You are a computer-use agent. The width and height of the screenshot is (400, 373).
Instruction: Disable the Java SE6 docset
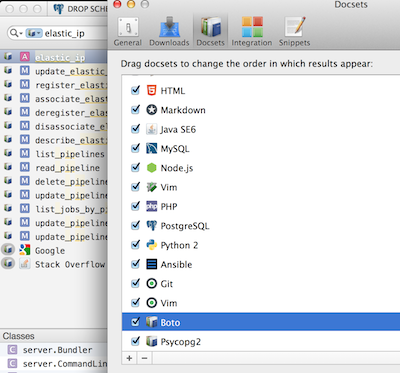[x=135, y=129]
